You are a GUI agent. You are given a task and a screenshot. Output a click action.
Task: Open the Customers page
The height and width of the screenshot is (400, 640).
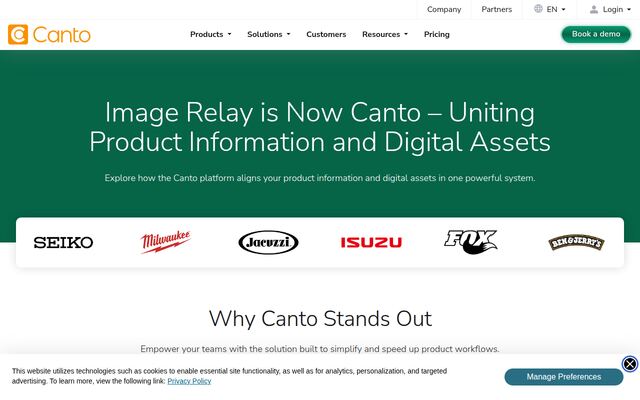[326, 34]
